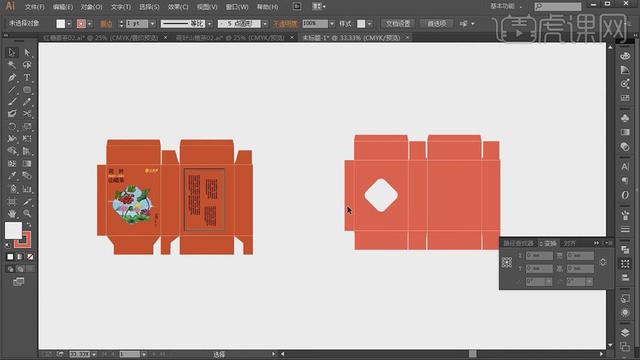
Task: Select the Scale tool
Action: tap(27, 127)
